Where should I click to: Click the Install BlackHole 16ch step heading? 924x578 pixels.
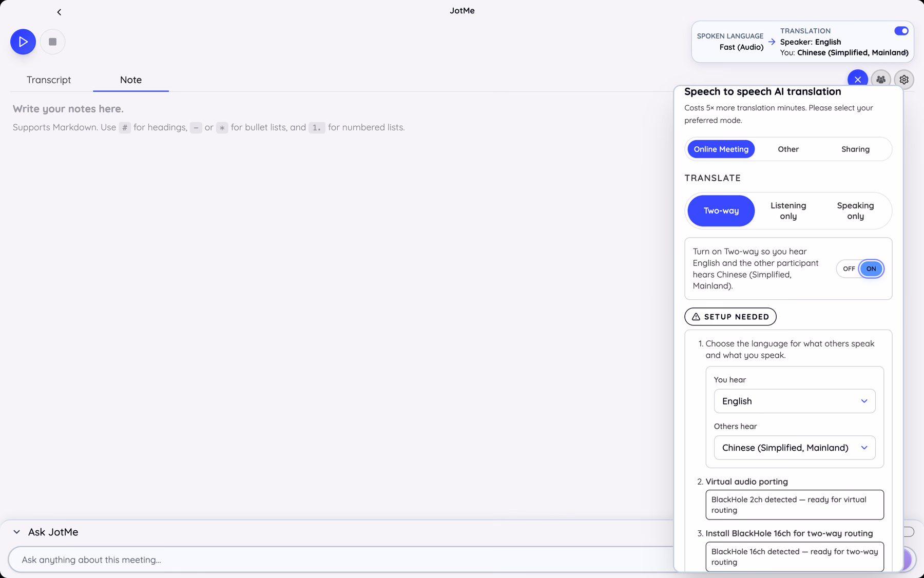click(x=789, y=533)
